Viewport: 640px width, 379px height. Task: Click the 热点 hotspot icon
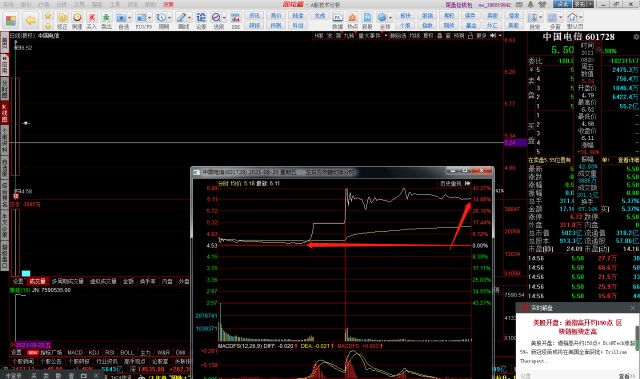click(x=352, y=20)
